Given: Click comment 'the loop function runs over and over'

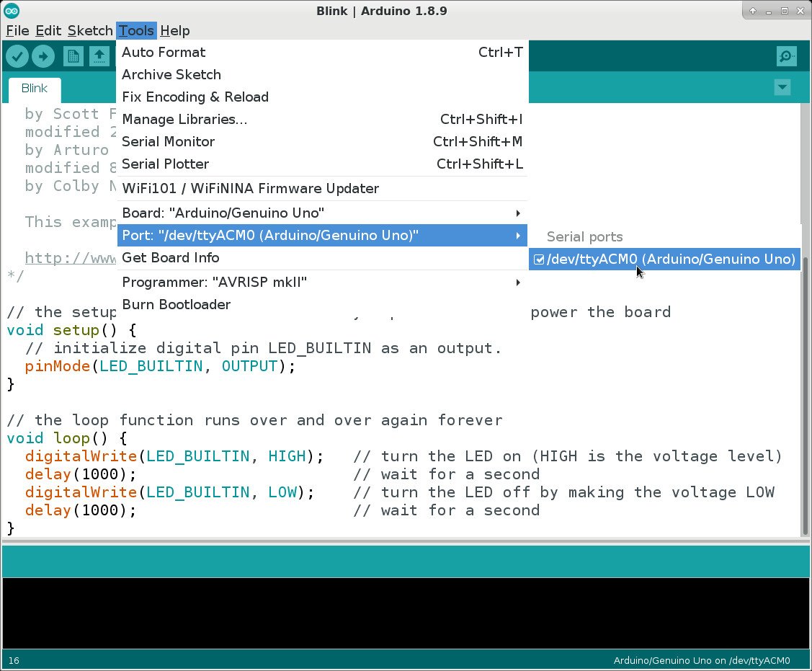Looking at the screenshot, I should (254, 420).
